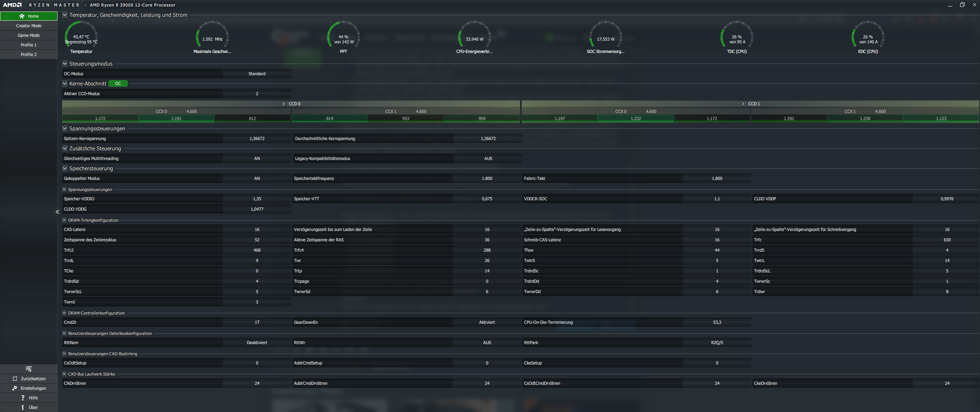Click the Maximale Geschwindigkeit gauge
This screenshot has height=412, width=980.
pyautogui.click(x=212, y=38)
